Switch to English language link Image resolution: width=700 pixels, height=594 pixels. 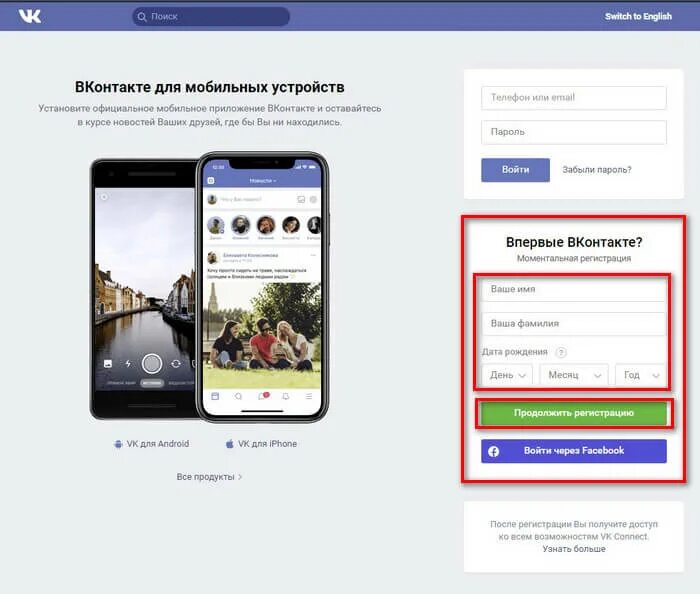(x=638, y=17)
